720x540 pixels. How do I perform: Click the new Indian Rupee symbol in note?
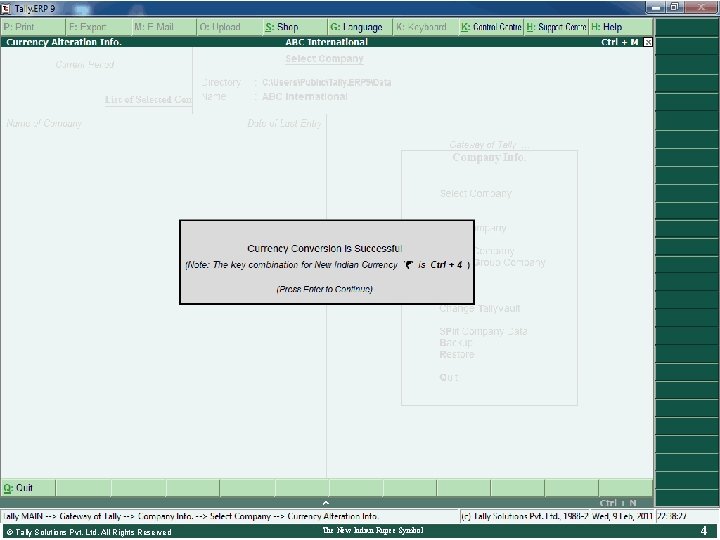tap(408, 265)
